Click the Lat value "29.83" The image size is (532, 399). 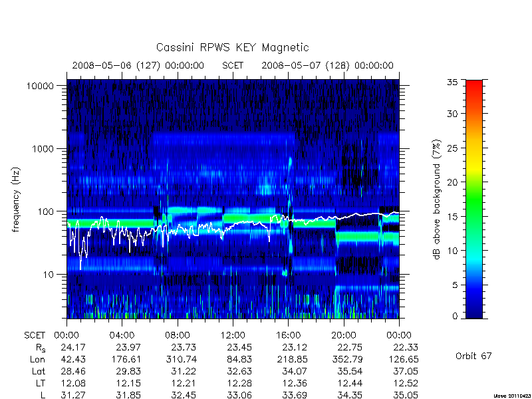click(x=128, y=372)
